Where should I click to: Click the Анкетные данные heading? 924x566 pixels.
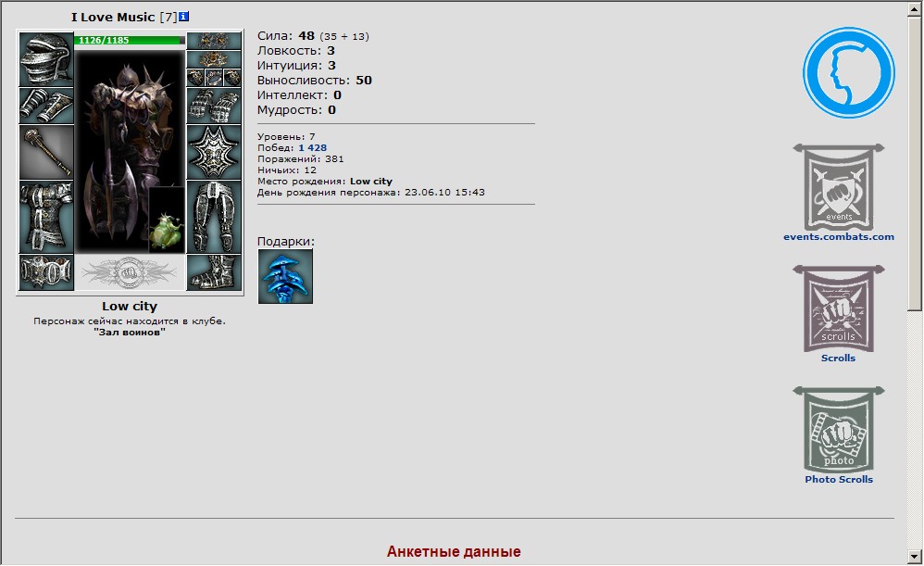(x=454, y=551)
